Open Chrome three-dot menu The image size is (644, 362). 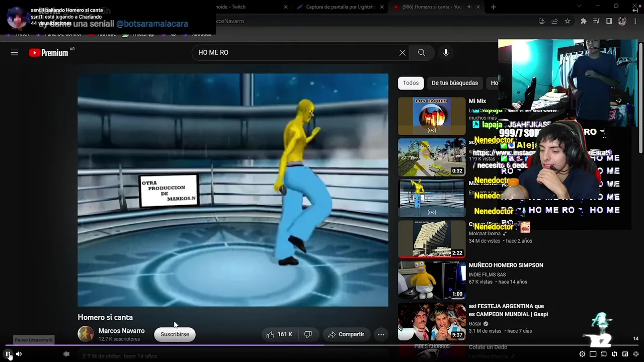[635, 21]
